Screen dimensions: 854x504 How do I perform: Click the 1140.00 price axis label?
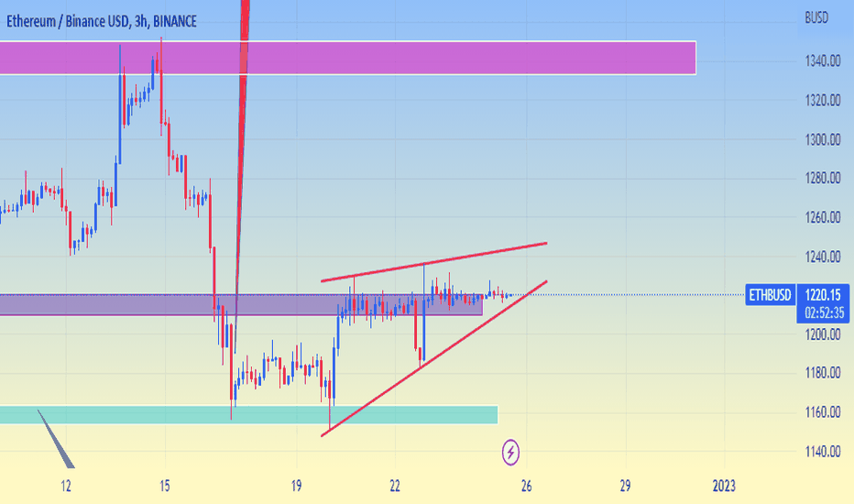pos(823,451)
